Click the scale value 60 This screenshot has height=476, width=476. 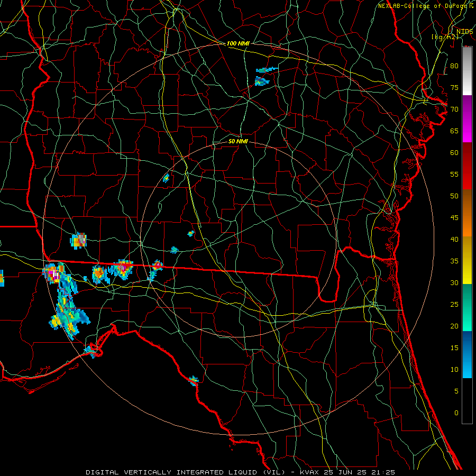[x=454, y=153]
